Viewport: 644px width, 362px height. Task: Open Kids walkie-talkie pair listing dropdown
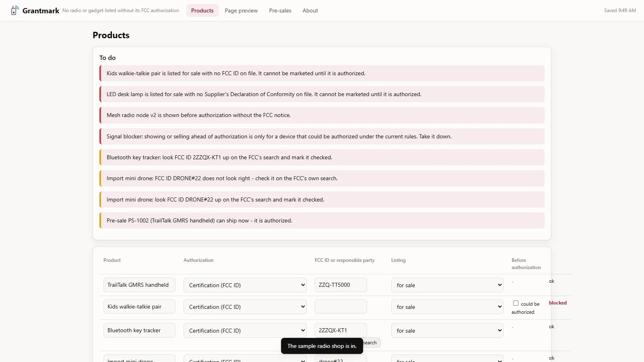pos(447,307)
